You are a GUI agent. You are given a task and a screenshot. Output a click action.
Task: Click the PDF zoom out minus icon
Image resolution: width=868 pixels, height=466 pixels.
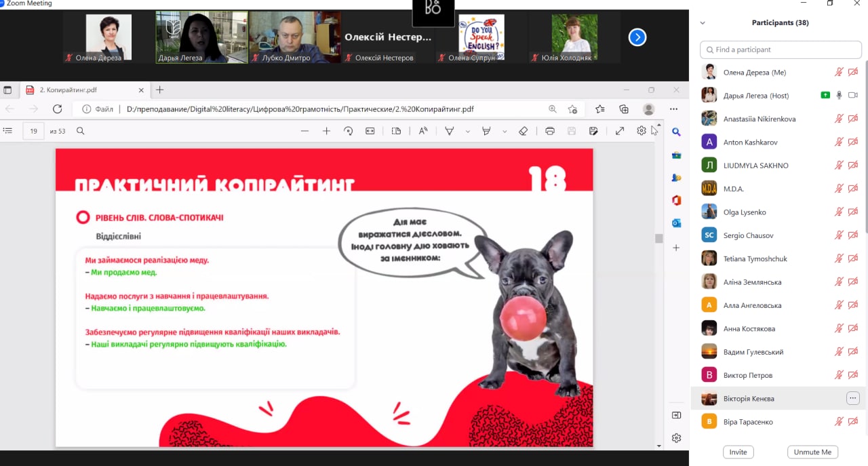(x=304, y=131)
